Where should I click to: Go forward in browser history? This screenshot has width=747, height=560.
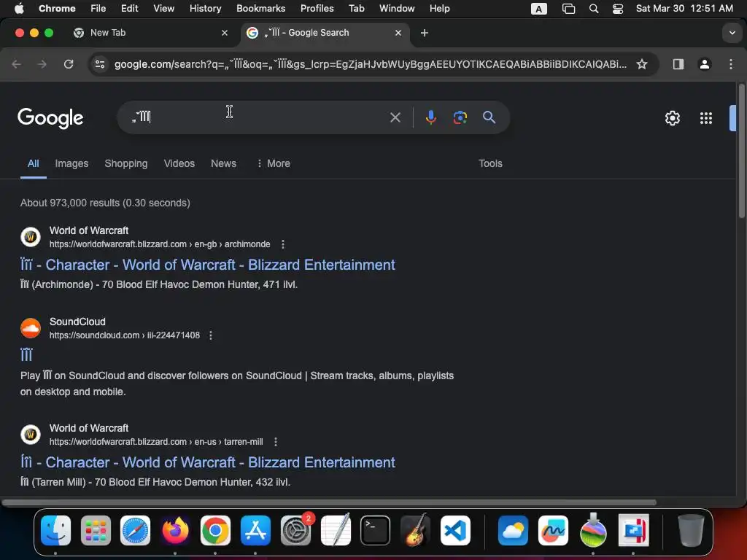42,64
